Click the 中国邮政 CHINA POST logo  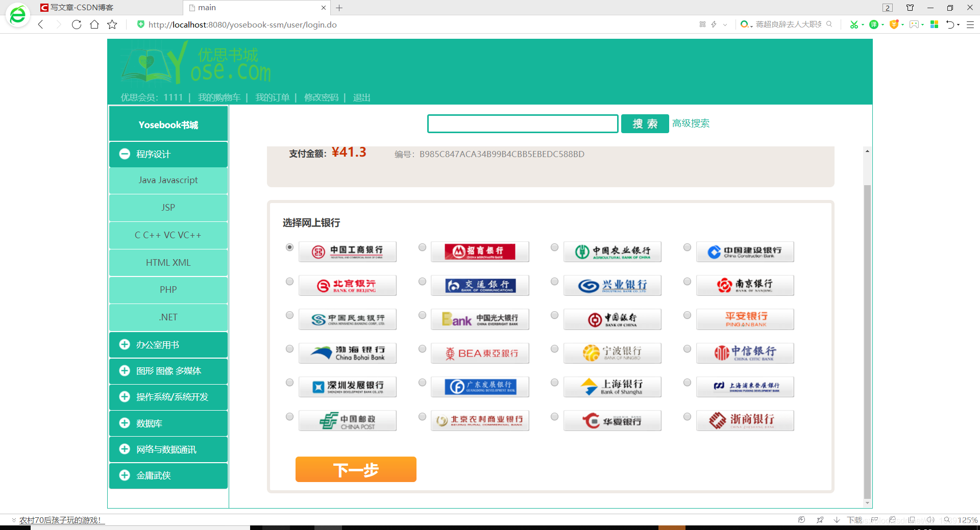click(348, 420)
